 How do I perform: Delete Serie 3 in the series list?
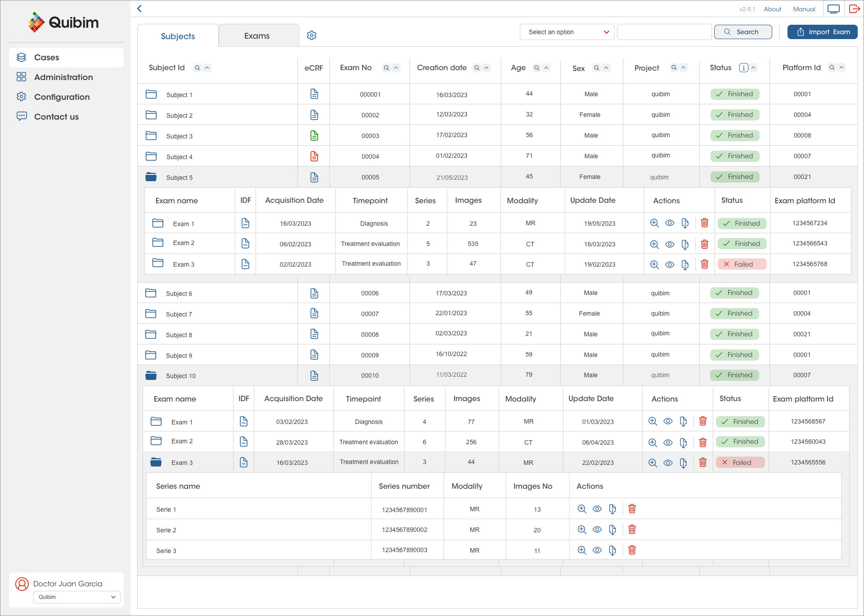tap(632, 550)
